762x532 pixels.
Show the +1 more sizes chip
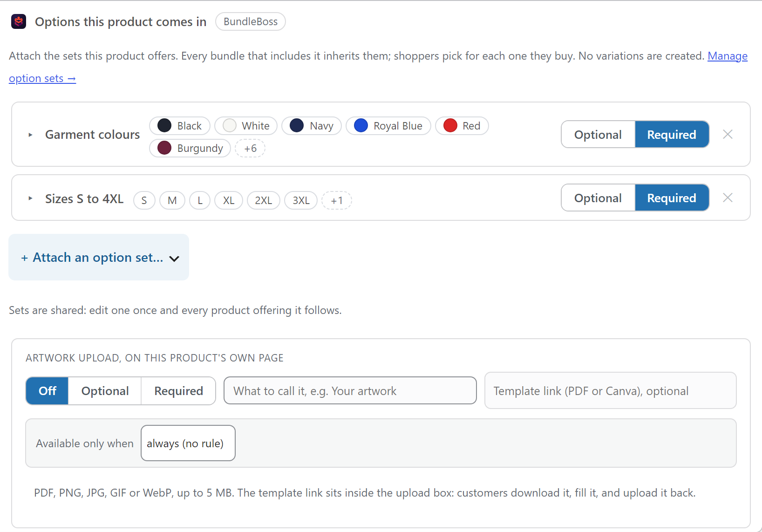pyautogui.click(x=337, y=200)
